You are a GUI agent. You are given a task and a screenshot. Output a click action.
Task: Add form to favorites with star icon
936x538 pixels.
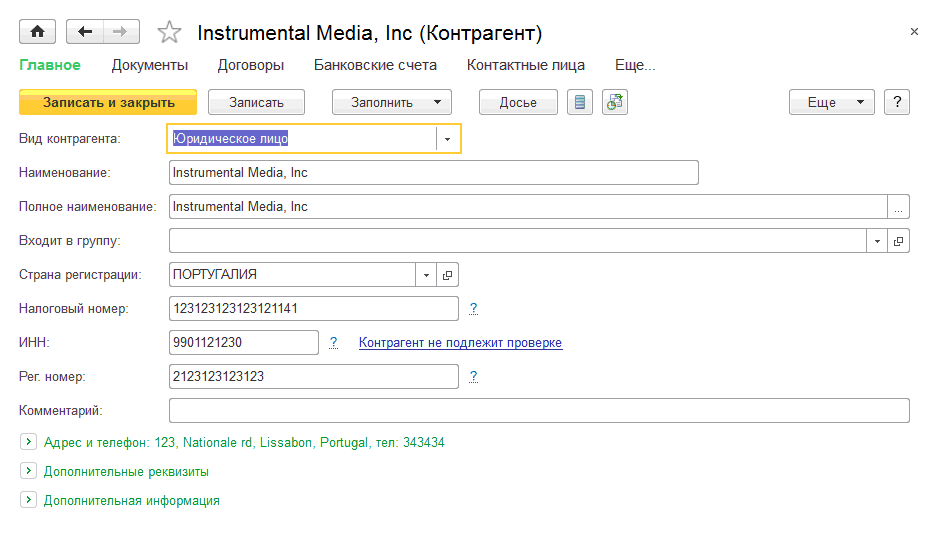(x=170, y=33)
